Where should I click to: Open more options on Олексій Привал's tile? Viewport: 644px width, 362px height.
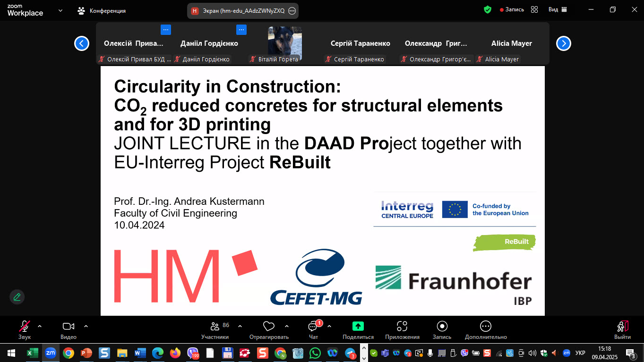coord(165,30)
